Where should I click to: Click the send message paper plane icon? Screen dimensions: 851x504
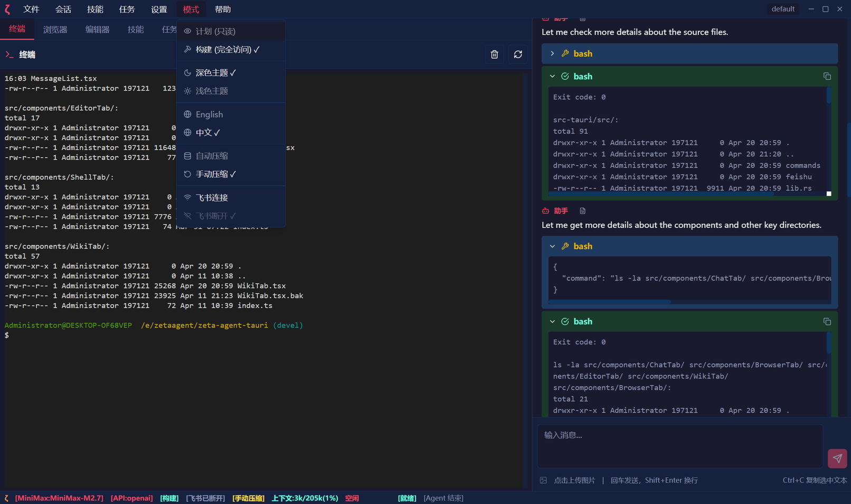click(837, 458)
